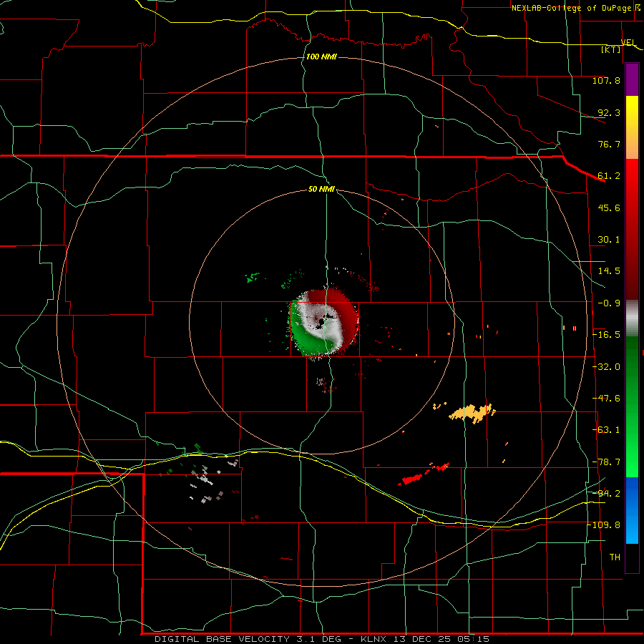This screenshot has height=644, width=644.
Task: Click the DIGITAL BASE VELOCITY caption text
Action: [223, 639]
